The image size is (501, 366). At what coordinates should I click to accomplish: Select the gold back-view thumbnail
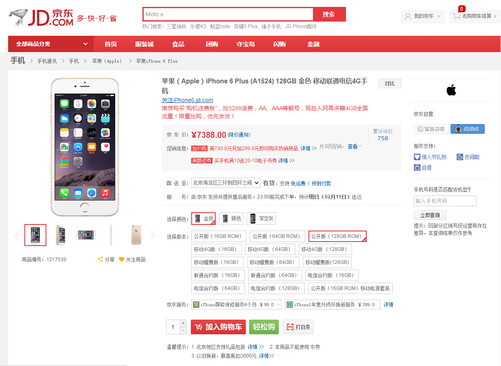point(136,235)
